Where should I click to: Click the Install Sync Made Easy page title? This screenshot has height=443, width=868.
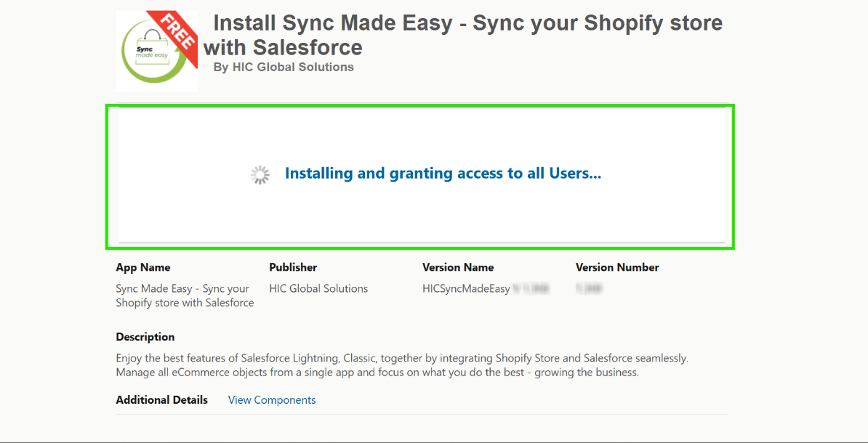point(462,35)
